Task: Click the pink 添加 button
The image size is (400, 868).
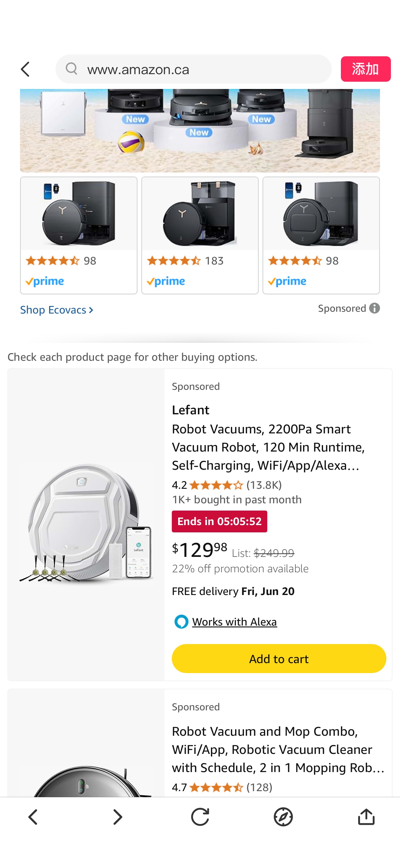Action: click(x=365, y=69)
